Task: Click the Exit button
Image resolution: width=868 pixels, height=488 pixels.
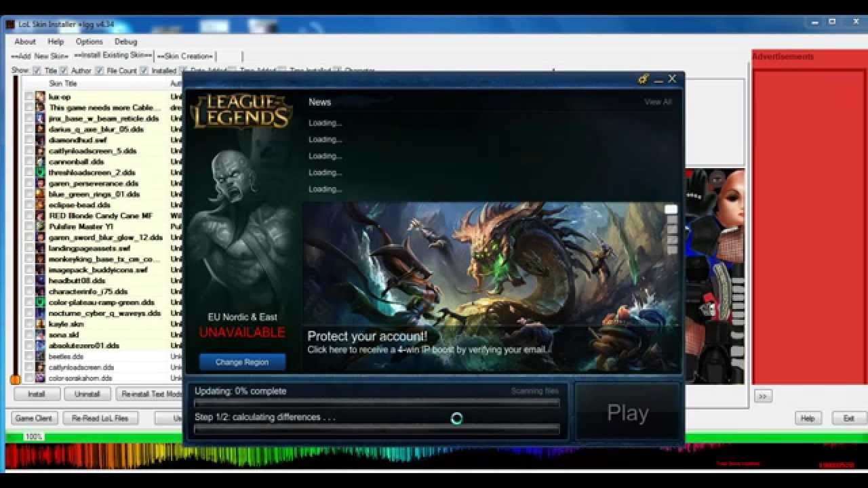Action: [848, 418]
